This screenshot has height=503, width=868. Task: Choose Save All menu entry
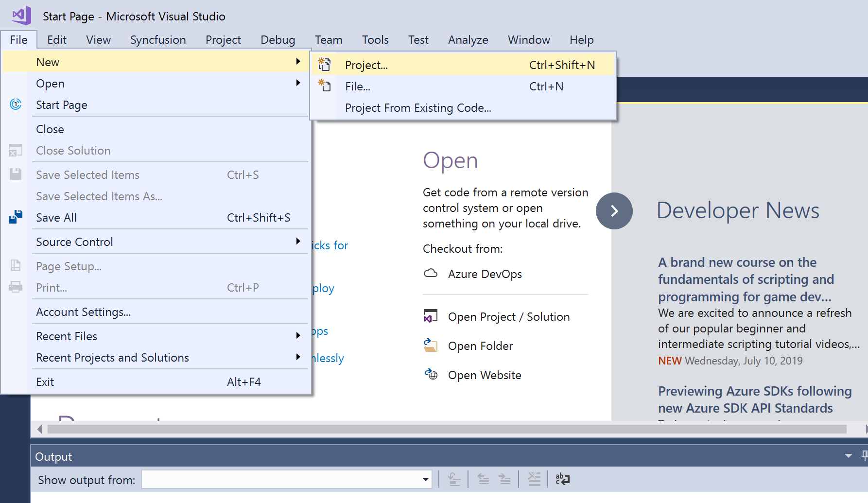point(156,217)
